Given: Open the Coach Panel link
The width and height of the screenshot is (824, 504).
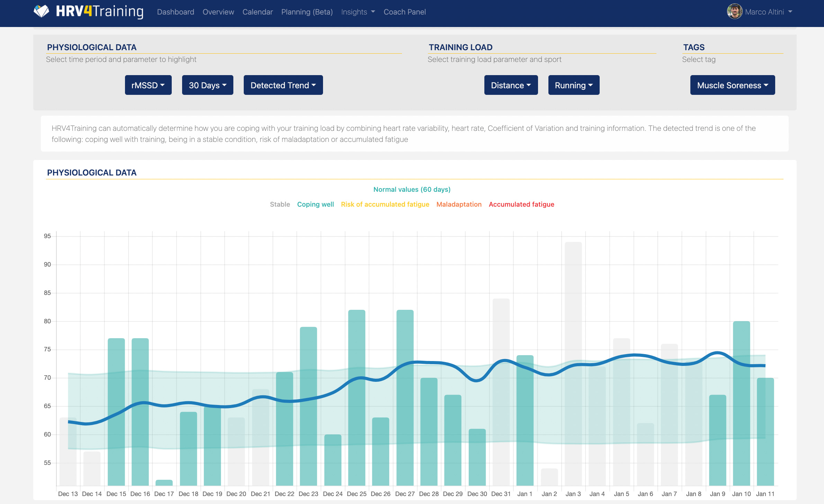Looking at the screenshot, I should (x=404, y=12).
